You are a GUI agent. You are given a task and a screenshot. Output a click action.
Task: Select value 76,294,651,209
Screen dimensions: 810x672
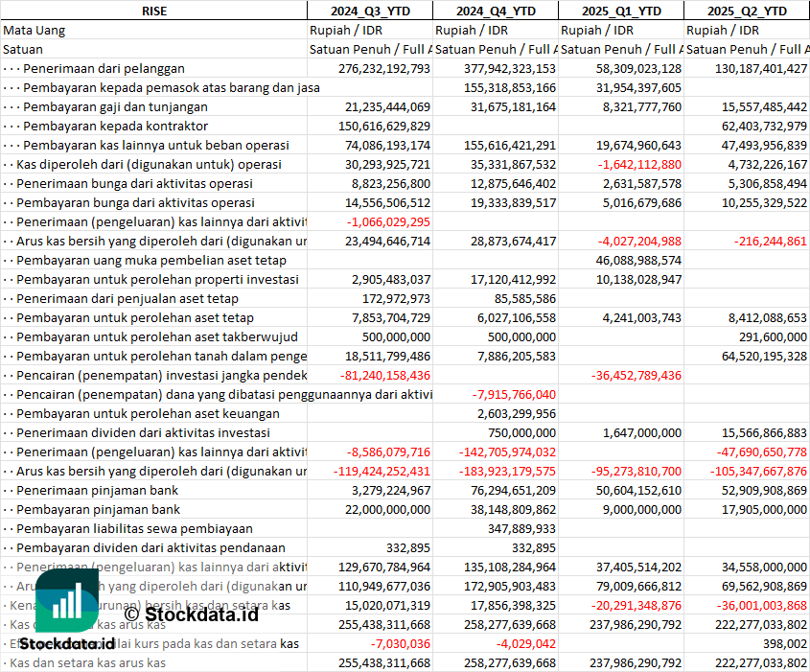coord(513,490)
